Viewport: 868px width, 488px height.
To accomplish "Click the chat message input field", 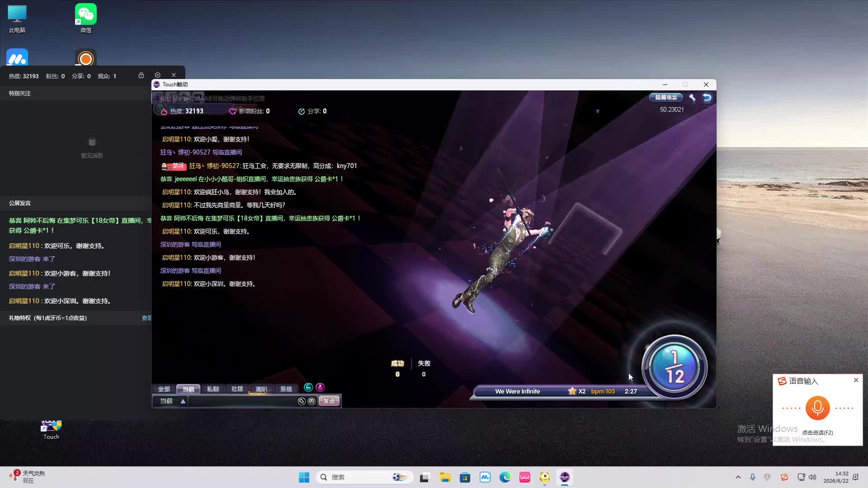I will pos(242,401).
